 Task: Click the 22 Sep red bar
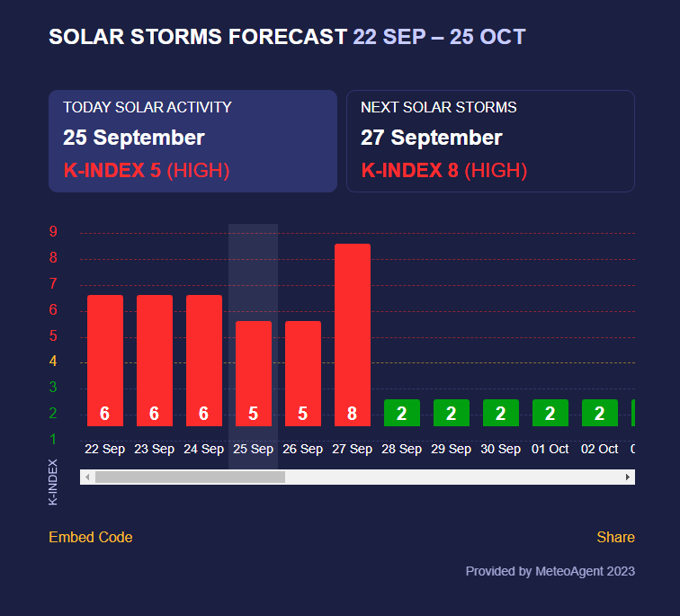click(x=105, y=360)
